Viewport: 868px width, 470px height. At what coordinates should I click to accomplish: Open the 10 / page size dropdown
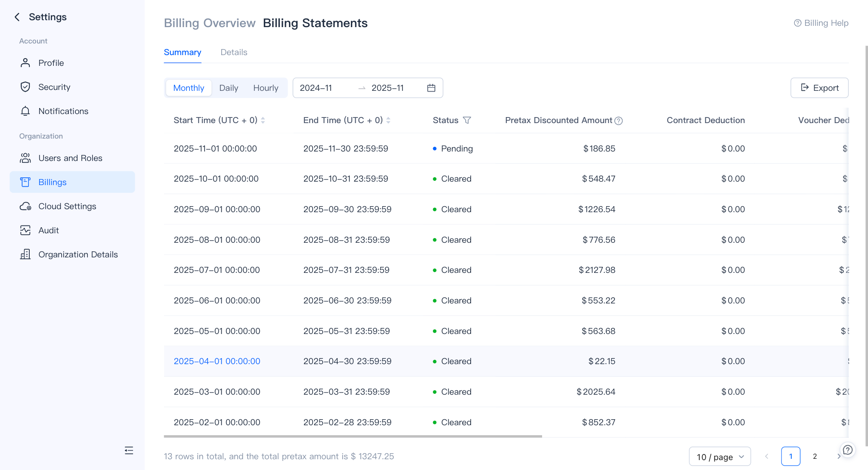[719, 457]
